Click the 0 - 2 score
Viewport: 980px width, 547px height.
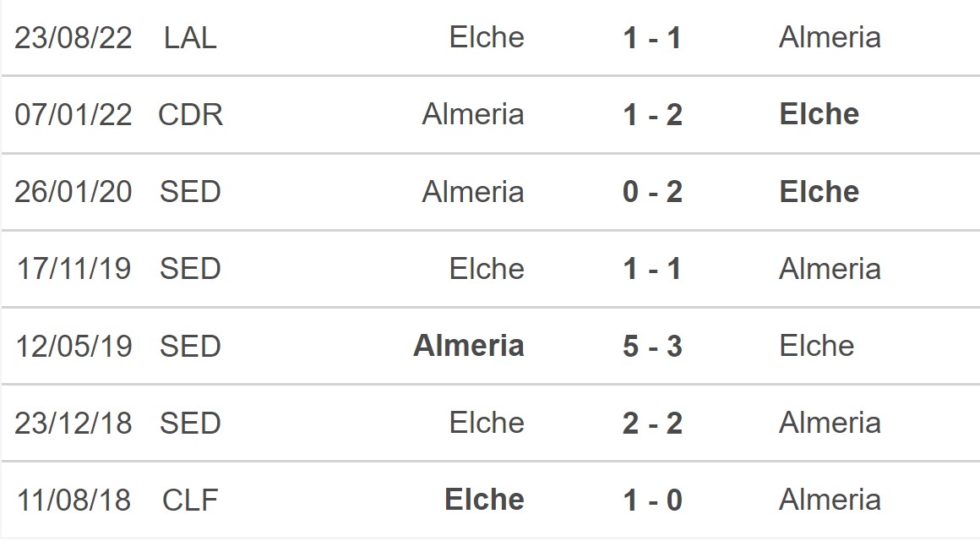click(652, 192)
